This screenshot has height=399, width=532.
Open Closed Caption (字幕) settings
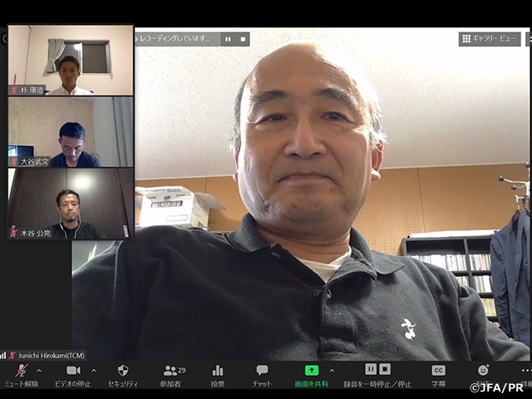pos(438,371)
